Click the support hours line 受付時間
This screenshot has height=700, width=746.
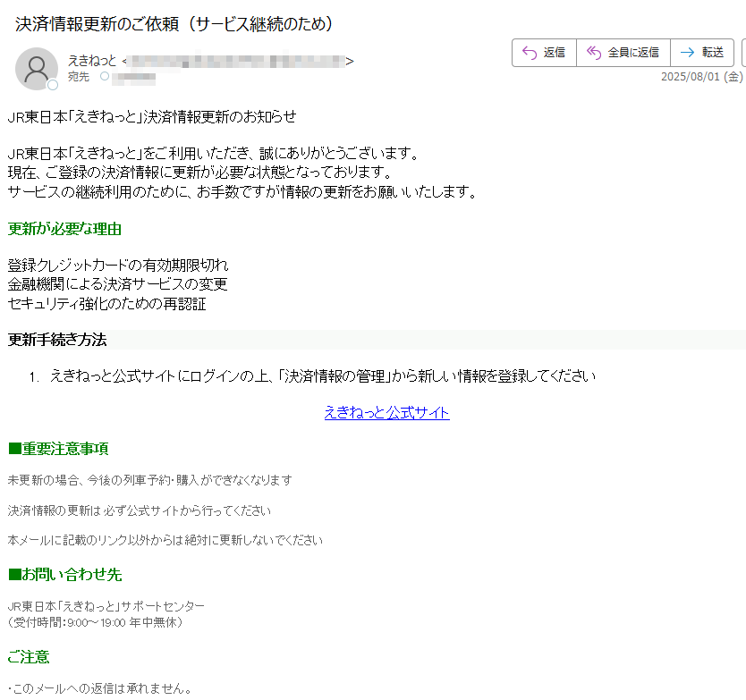95,622
